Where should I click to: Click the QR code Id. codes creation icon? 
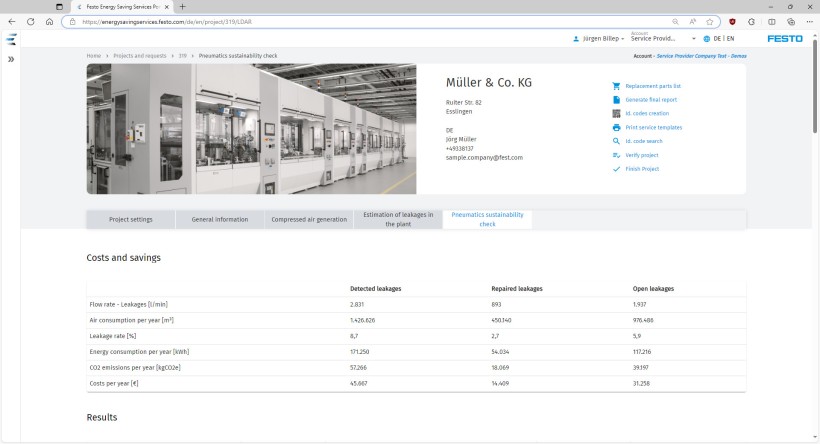coord(616,114)
